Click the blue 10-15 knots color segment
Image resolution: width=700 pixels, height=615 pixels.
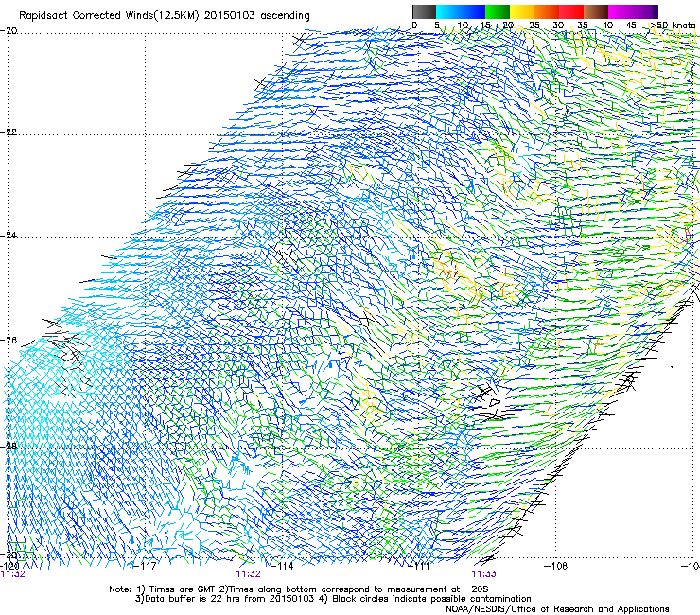pyautogui.click(x=473, y=12)
